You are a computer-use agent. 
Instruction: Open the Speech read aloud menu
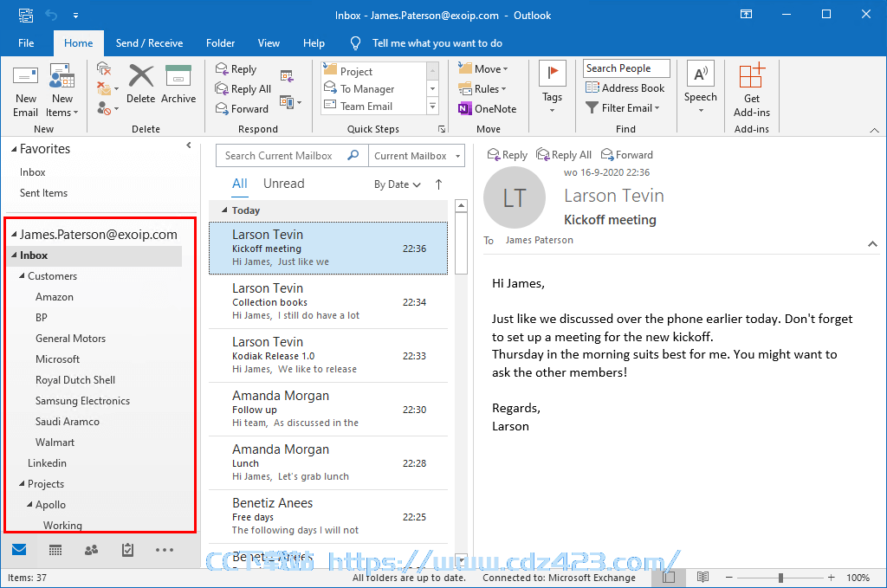coord(700,87)
